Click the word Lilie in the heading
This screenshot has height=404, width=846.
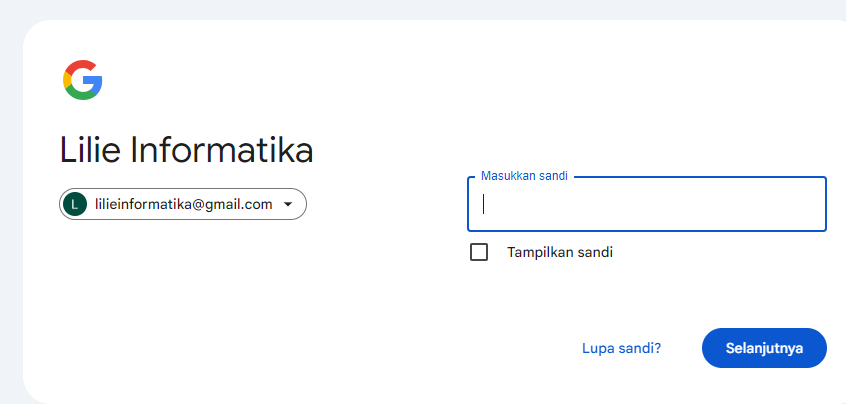click(x=90, y=150)
